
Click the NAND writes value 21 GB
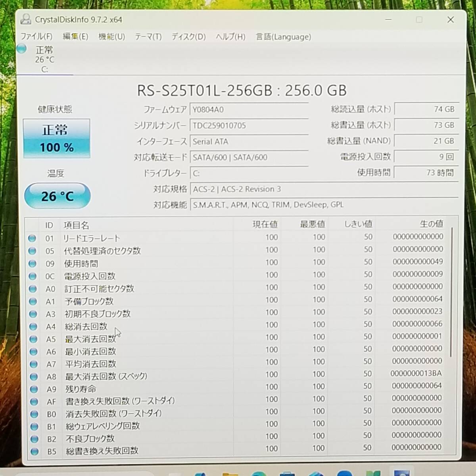(426, 141)
